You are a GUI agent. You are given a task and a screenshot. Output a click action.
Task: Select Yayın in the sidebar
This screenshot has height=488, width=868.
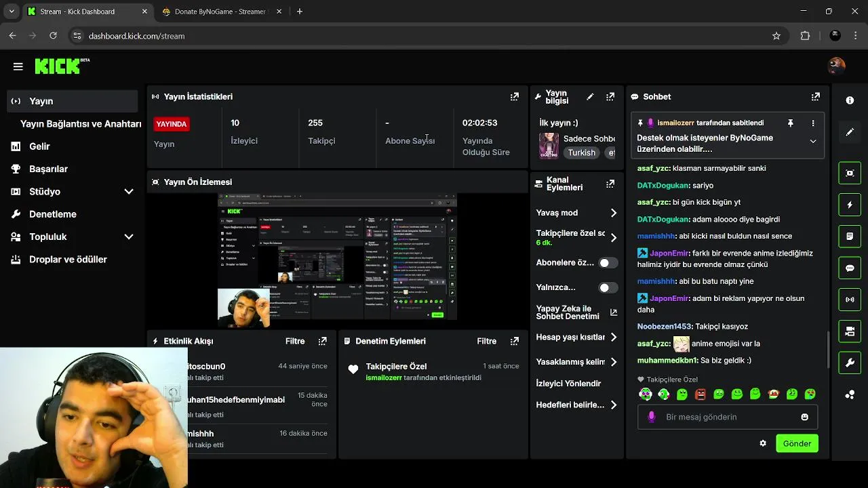point(73,101)
